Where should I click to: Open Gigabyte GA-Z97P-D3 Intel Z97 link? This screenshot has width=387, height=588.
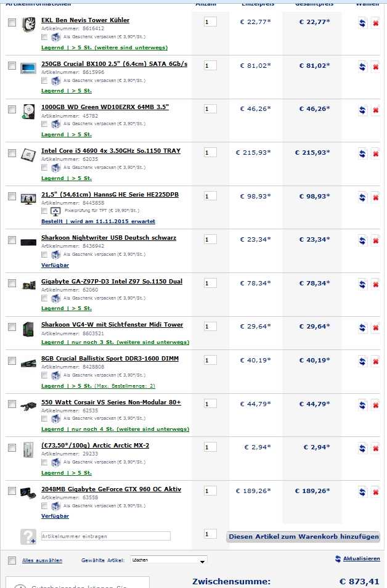112,282
